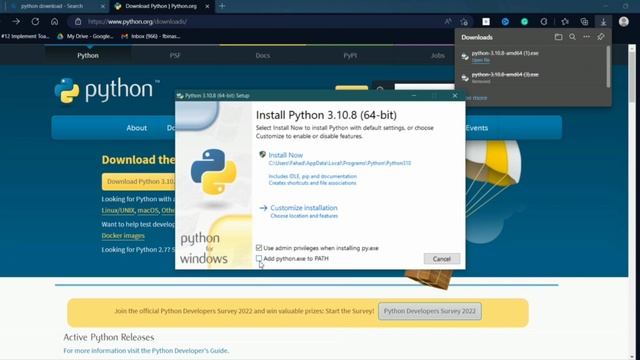The height and width of the screenshot is (360, 640).
Task: Open the Python Developer's Guide link
Action: [190, 351]
